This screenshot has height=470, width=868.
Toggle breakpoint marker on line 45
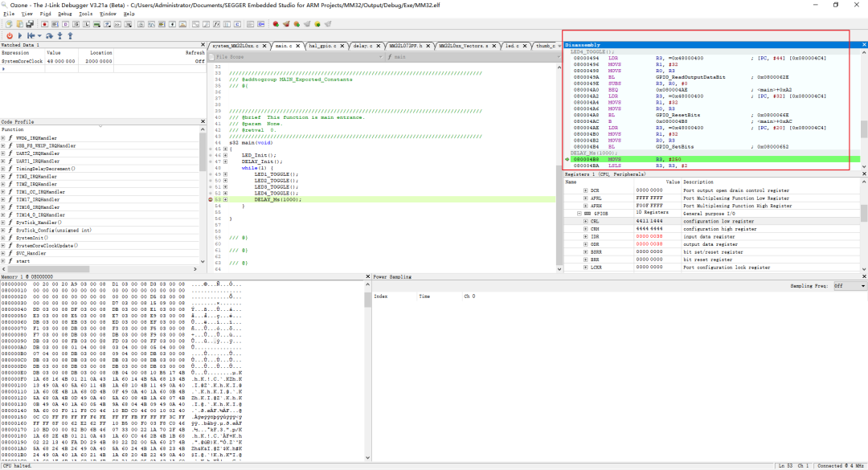(211, 149)
